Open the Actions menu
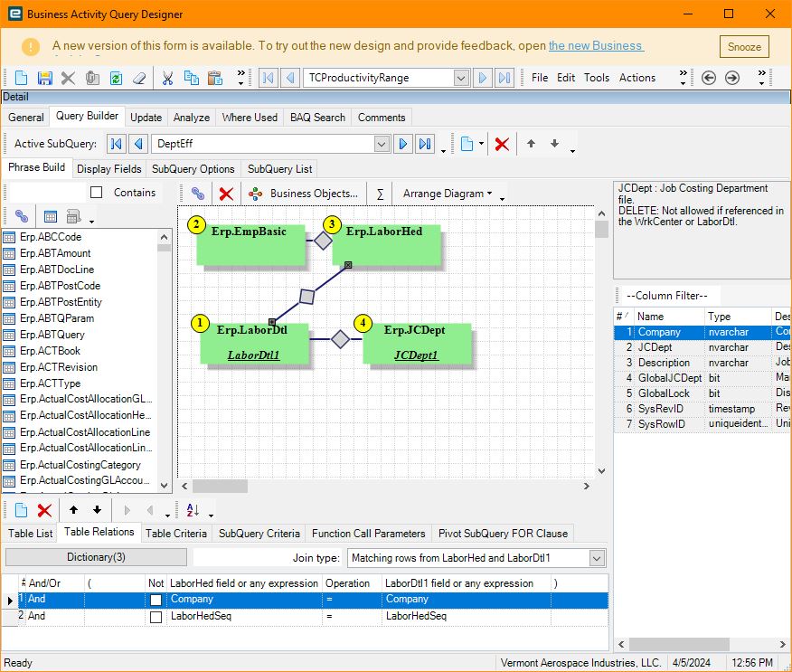Viewport: 792px width, 672px height. (636, 78)
